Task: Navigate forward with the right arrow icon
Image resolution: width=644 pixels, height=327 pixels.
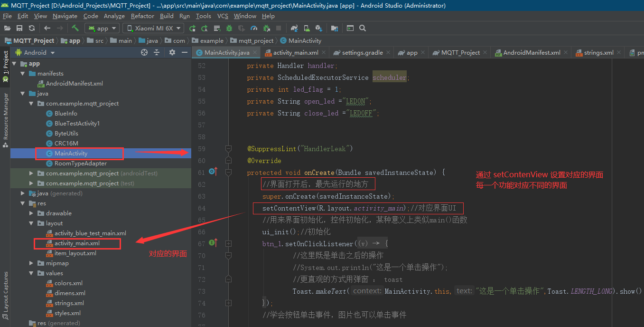Action: (x=60, y=28)
